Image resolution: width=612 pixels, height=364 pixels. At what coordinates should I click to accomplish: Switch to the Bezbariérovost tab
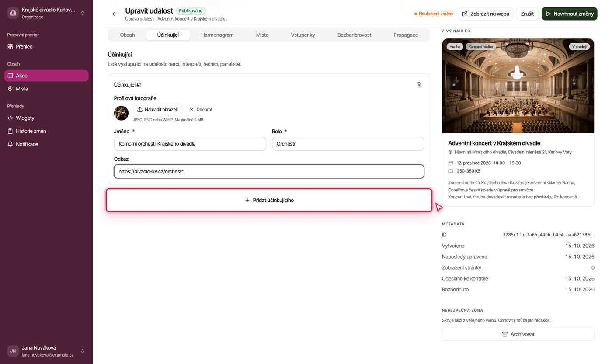coord(354,35)
